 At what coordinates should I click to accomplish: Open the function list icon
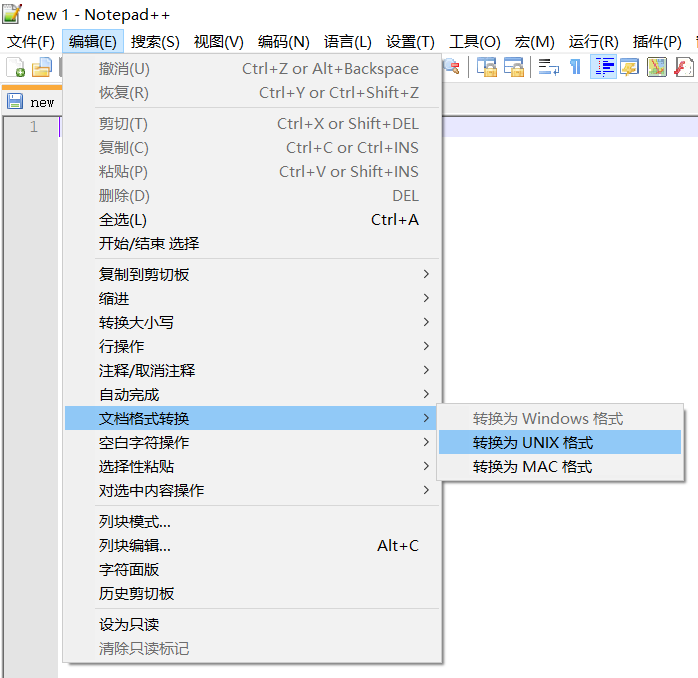[x=683, y=68]
